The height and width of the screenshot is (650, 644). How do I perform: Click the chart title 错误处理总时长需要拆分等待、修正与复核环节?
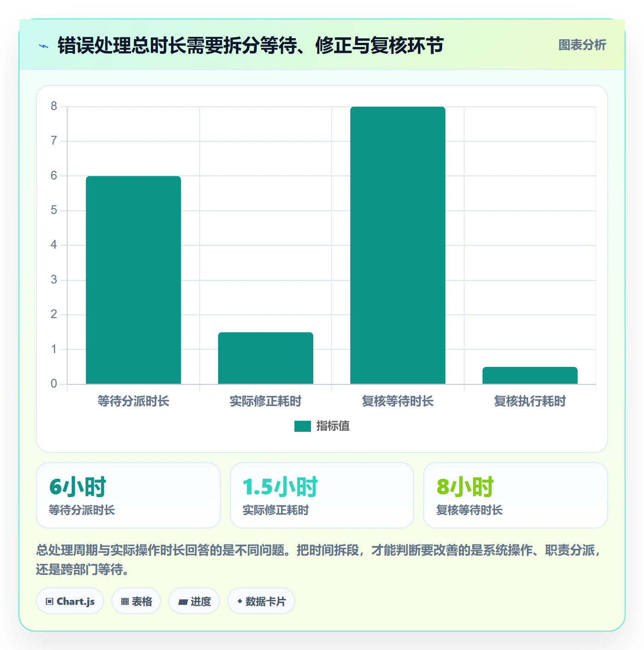251,46
